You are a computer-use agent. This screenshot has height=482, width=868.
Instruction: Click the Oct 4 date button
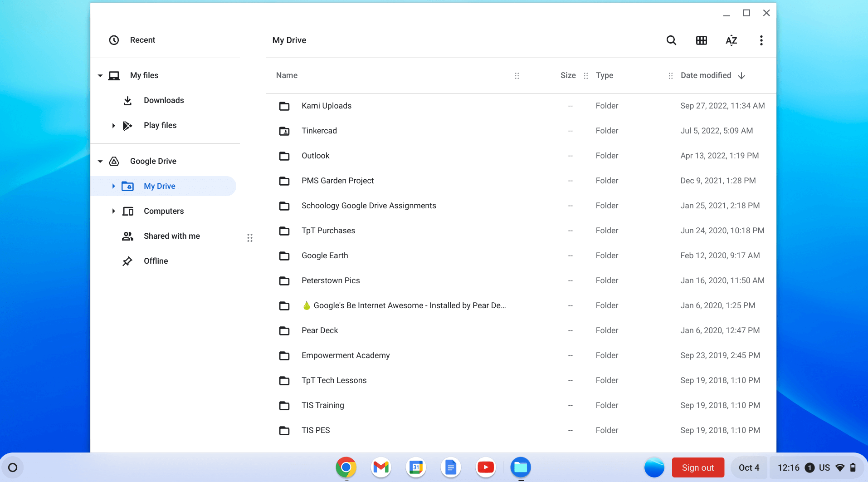[x=749, y=467]
